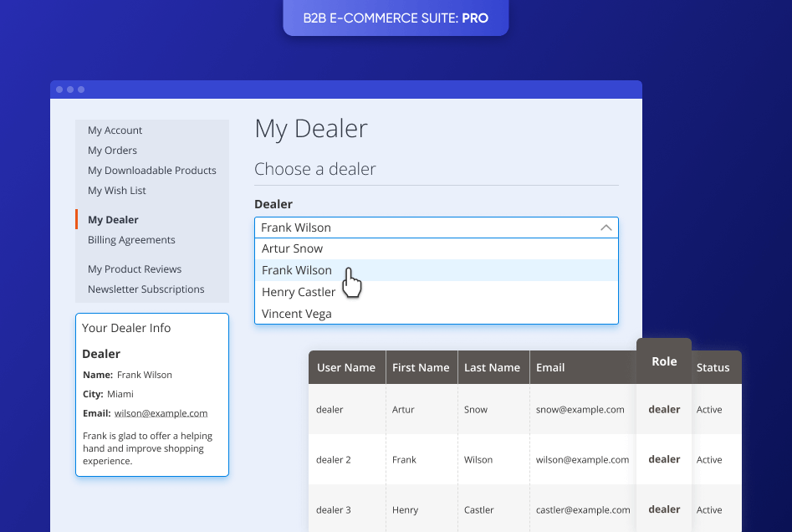Click the third titlebar dot icon
This screenshot has width=792, height=532.
pos(80,89)
